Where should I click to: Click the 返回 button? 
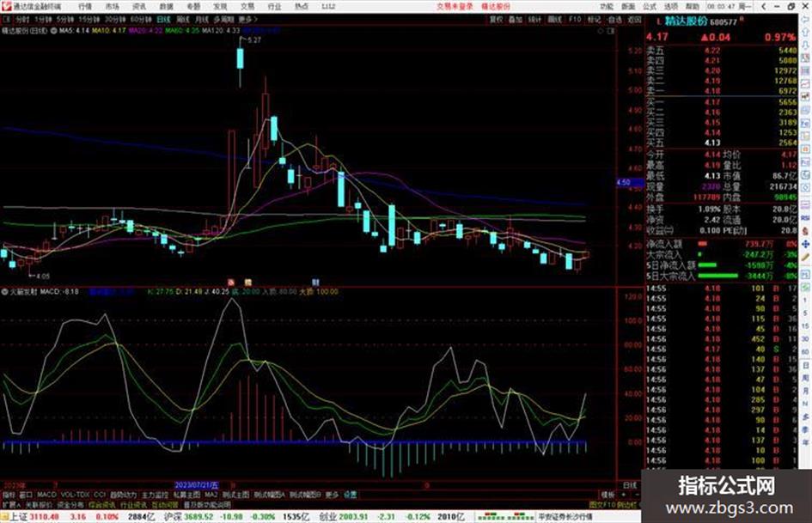pyautogui.click(x=634, y=19)
